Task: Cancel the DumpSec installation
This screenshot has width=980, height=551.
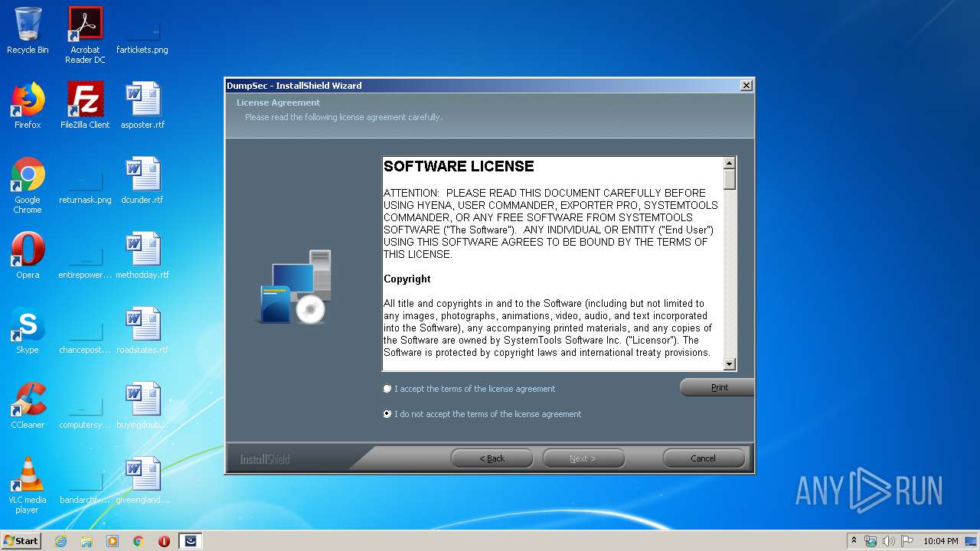Action: (x=704, y=458)
